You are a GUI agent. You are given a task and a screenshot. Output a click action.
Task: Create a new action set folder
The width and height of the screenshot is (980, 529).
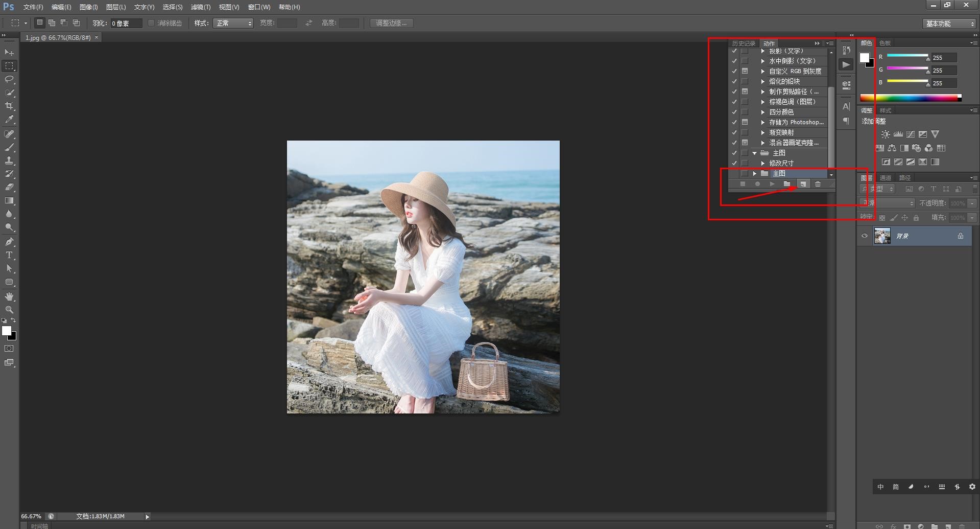[787, 184]
